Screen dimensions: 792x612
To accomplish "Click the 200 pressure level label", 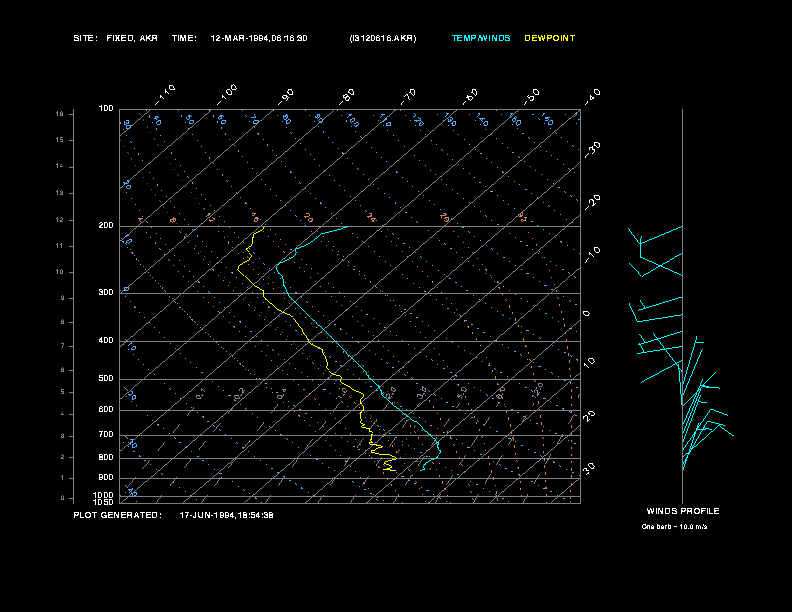I will pos(106,226).
